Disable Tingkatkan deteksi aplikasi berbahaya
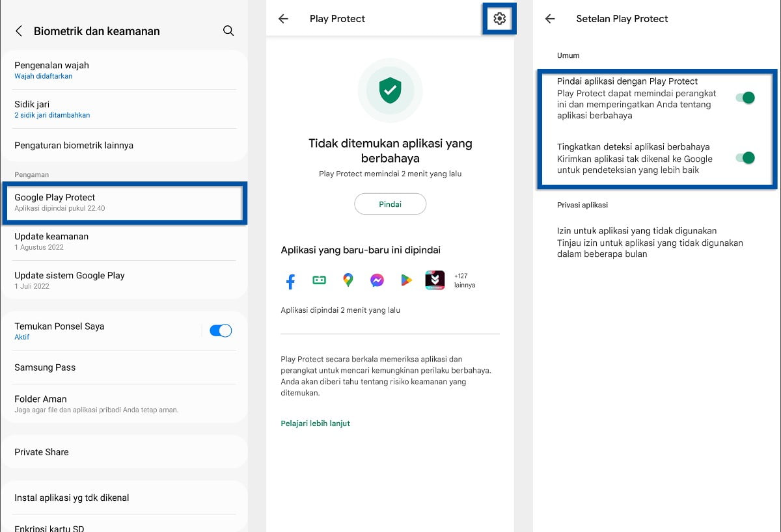The image size is (781, 532). pyautogui.click(x=744, y=157)
